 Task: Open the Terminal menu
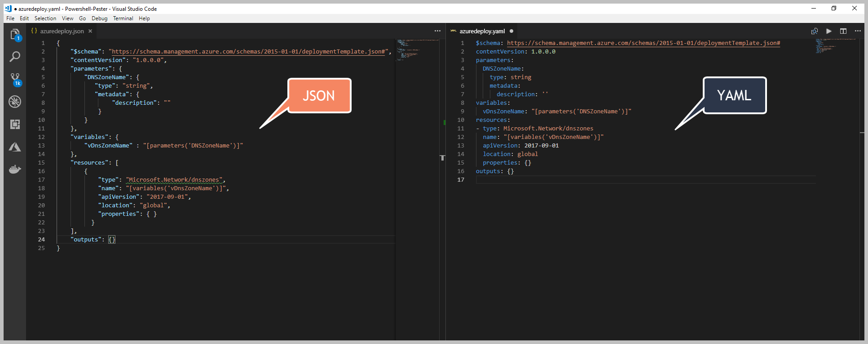(123, 18)
